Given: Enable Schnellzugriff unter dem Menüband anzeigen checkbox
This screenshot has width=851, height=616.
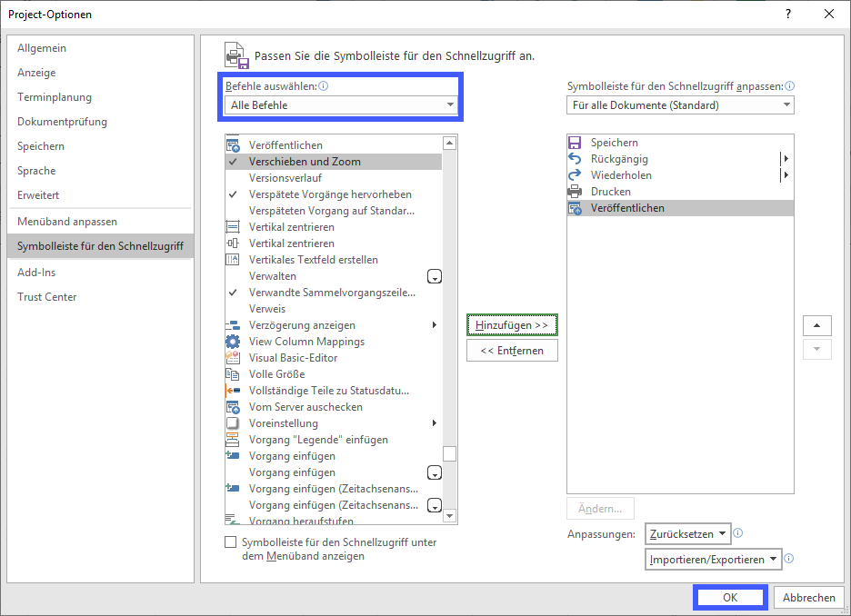Looking at the screenshot, I should pos(231,542).
